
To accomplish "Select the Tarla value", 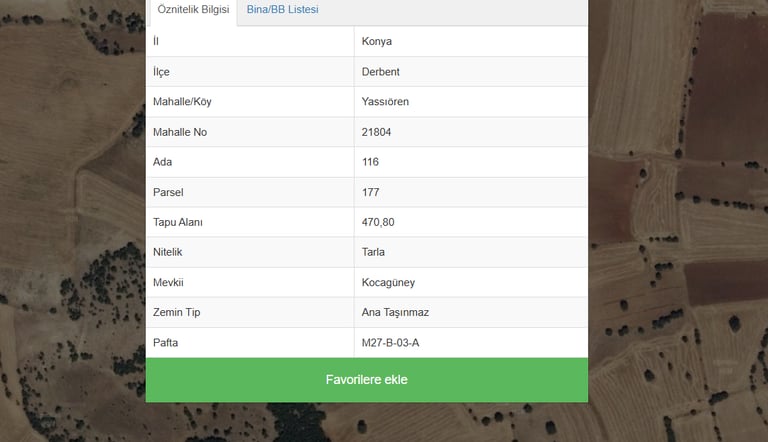I will click(x=373, y=252).
